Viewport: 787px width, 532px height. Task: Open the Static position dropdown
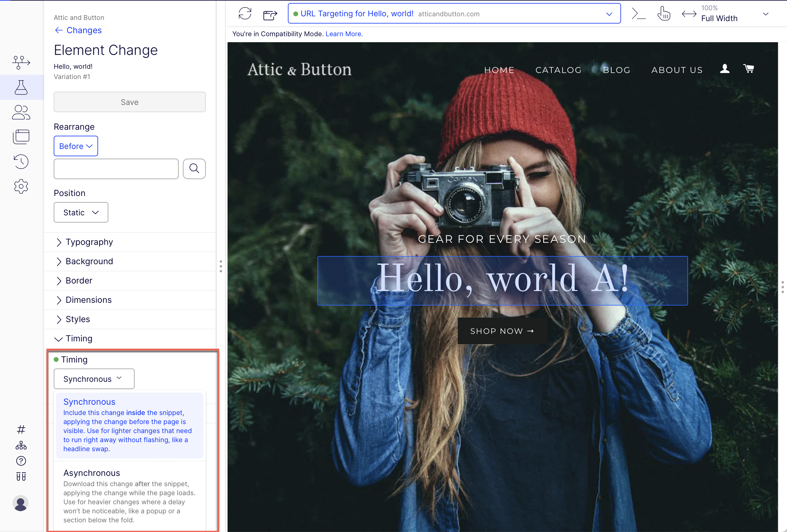pyautogui.click(x=81, y=212)
